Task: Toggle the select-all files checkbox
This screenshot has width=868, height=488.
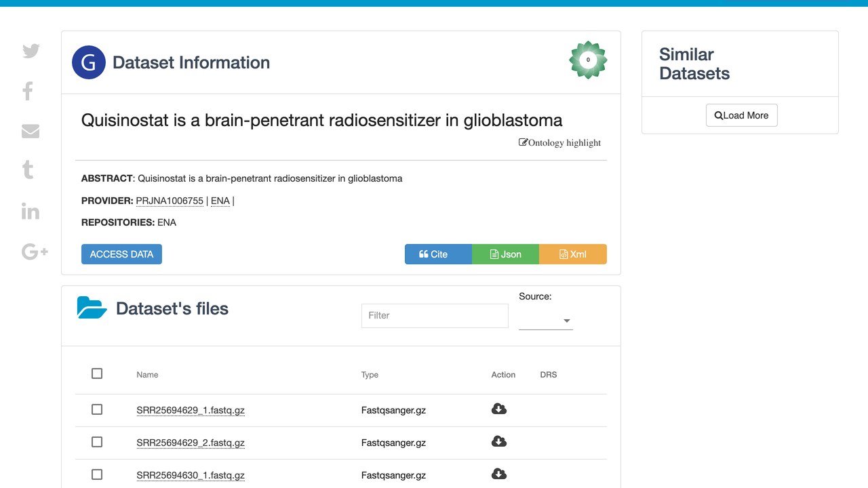Action: pos(97,373)
